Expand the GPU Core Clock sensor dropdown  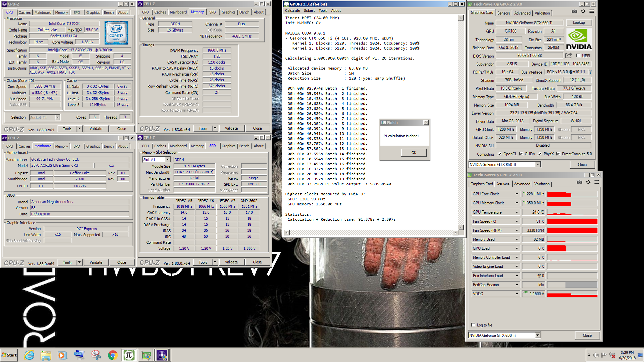tap(517, 194)
